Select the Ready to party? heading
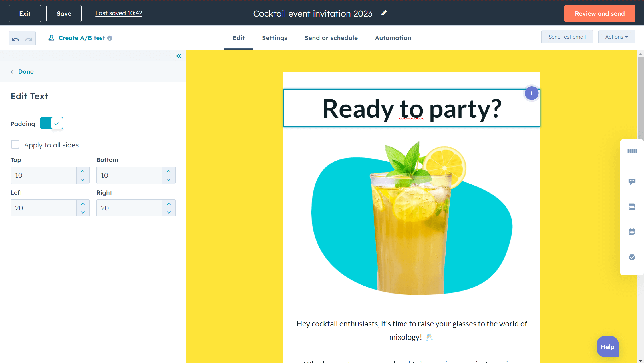 click(x=412, y=108)
